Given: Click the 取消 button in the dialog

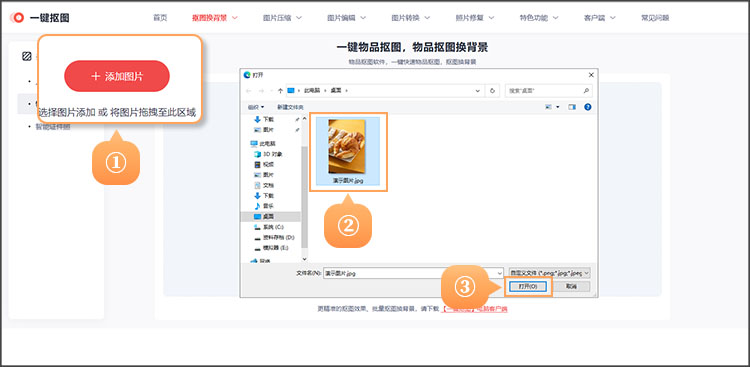Looking at the screenshot, I should tap(571, 286).
